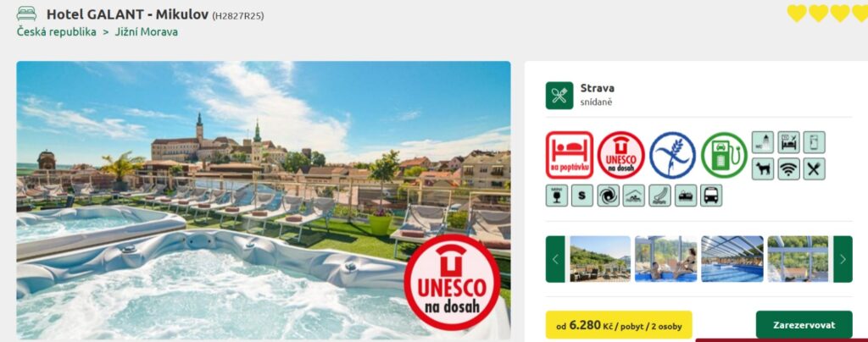This screenshot has height=342, width=868.
Task: Click the 'na poptávku' bed icon
Action: point(569,155)
